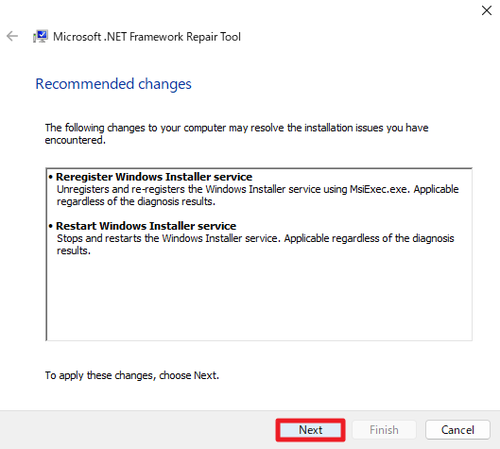Go back using the left arrow icon
Screen dimensions: 500x449
[12, 36]
